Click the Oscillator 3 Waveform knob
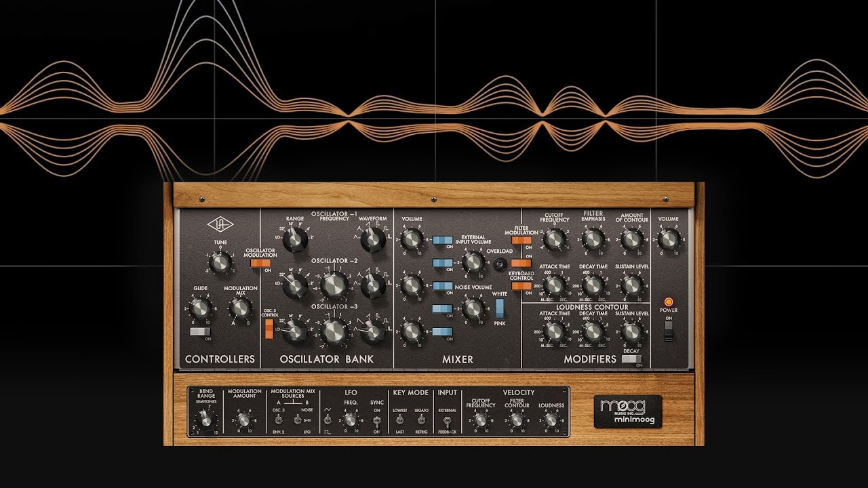 pyautogui.click(x=372, y=331)
